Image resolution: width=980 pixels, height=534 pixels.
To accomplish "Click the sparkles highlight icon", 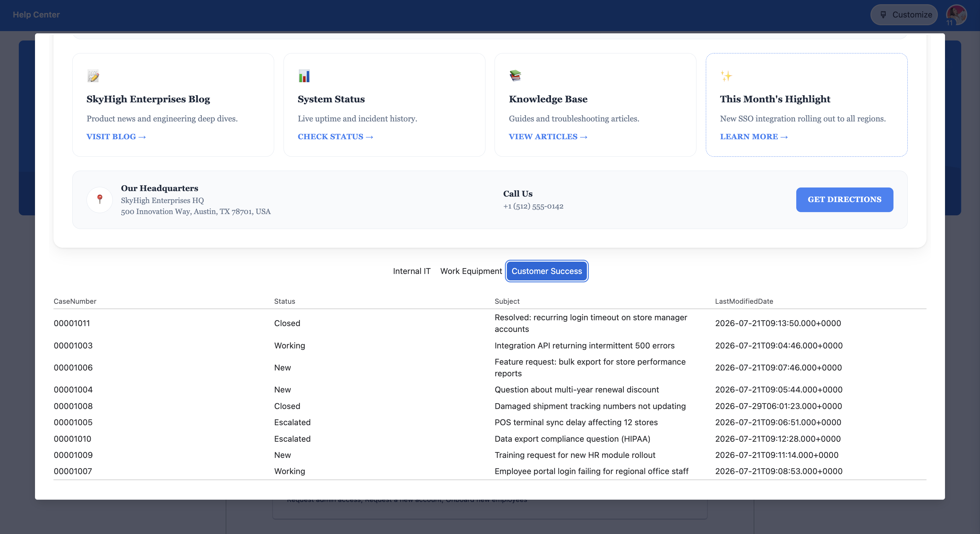I will [726, 76].
